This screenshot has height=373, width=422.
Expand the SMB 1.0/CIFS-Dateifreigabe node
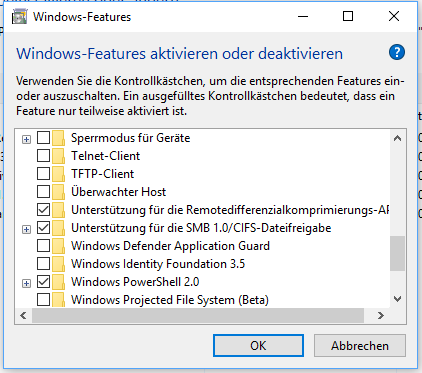pyautogui.click(x=26, y=229)
